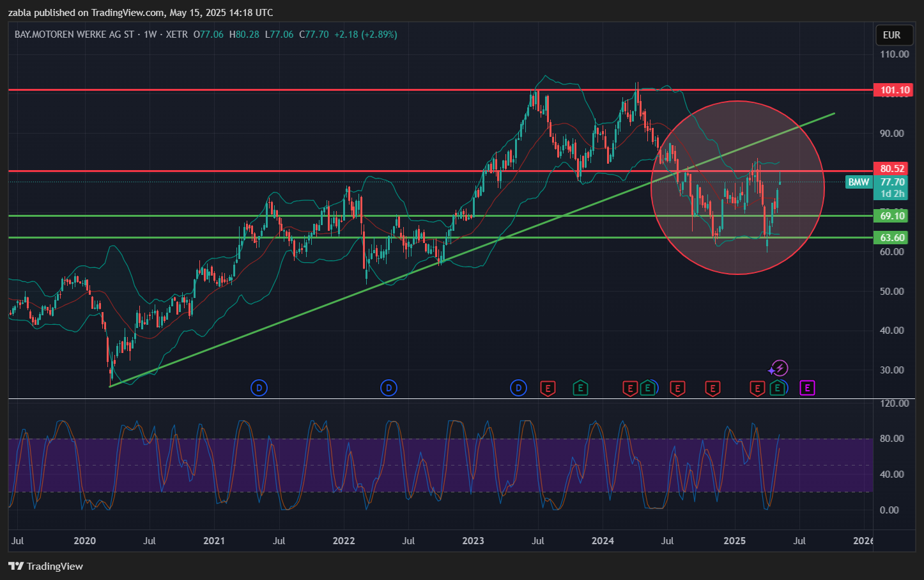Click the 2022 label on time axis
924x580 pixels.
[344, 541]
